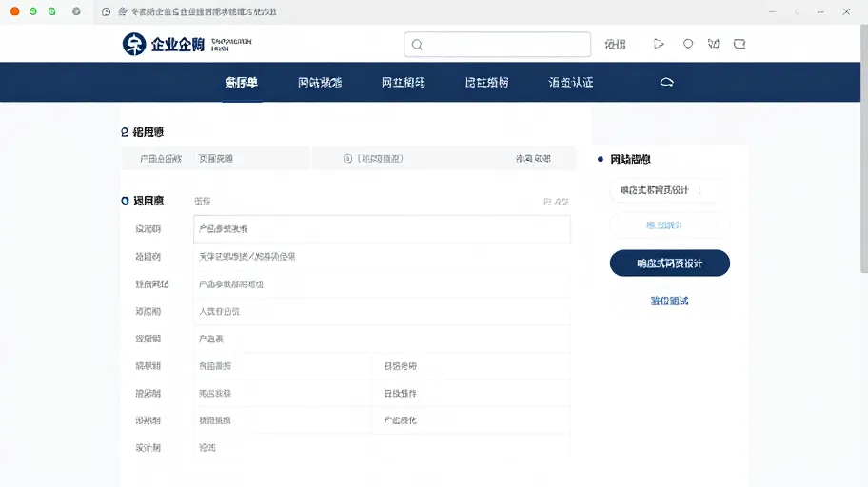Image resolution: width=868 pixels, height=487 pixels.
Task: Click the globe icon beside the window title
Action: [x=123, y=11]
